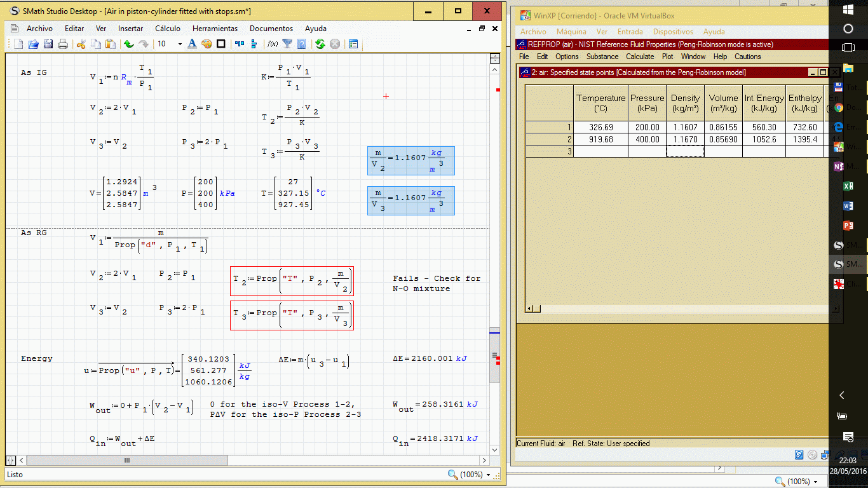Open the Substance menu in REFPROP
The height and width of the screenshot is (488, 868).
click(602, 57)
